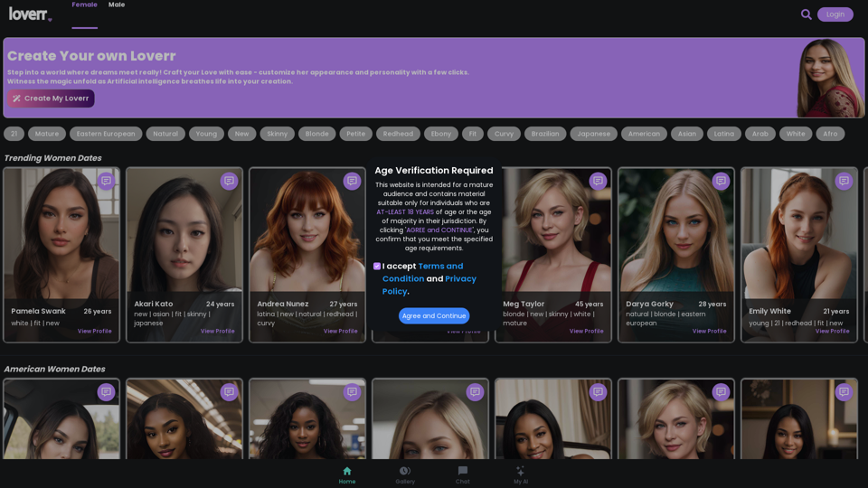
Task: Open Gallery in bottom navigation
Action: (x=405, y=475)
